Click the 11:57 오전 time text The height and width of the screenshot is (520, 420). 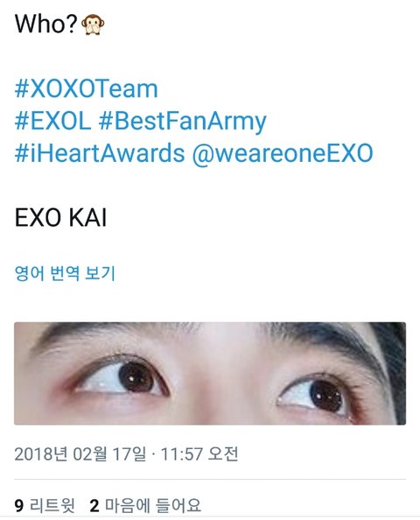pyautogui.click(x=199, y=454)
